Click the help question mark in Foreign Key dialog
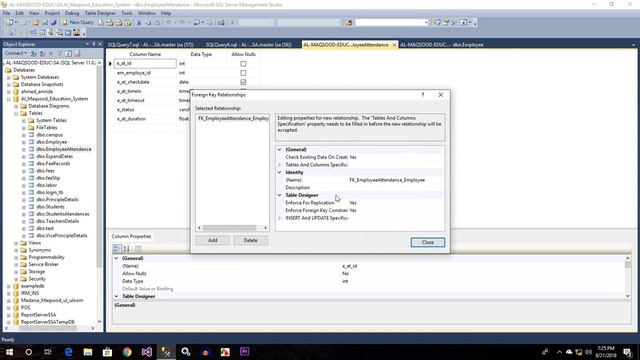This screenshot has width=640, height=360. point(423,95)
